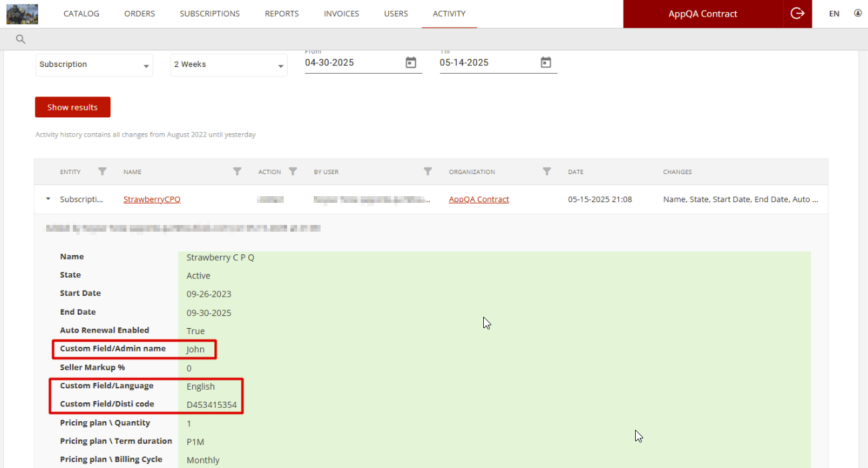This screenshot has width=868, height=468.
Task: Open the 2 Weeks period dropdown
Action: (x=229, y=65)
